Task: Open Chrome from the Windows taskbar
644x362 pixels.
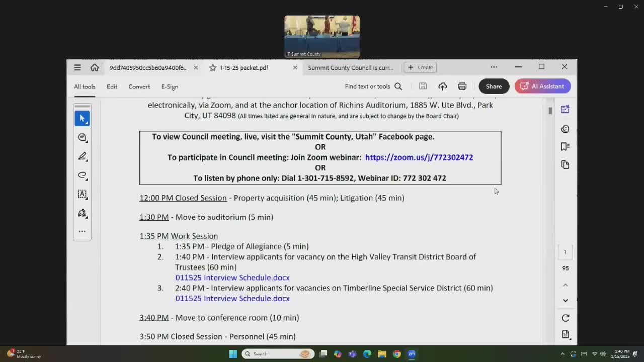Action: 396,354
